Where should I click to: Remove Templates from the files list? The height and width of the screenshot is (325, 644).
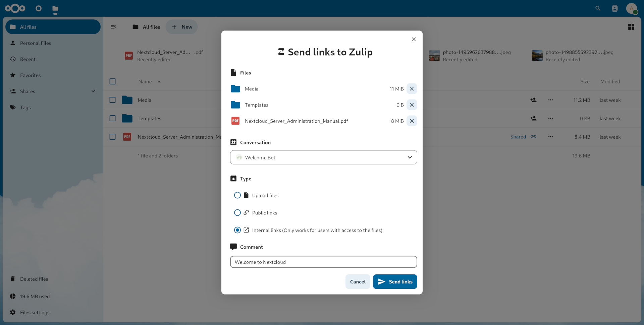412,105
